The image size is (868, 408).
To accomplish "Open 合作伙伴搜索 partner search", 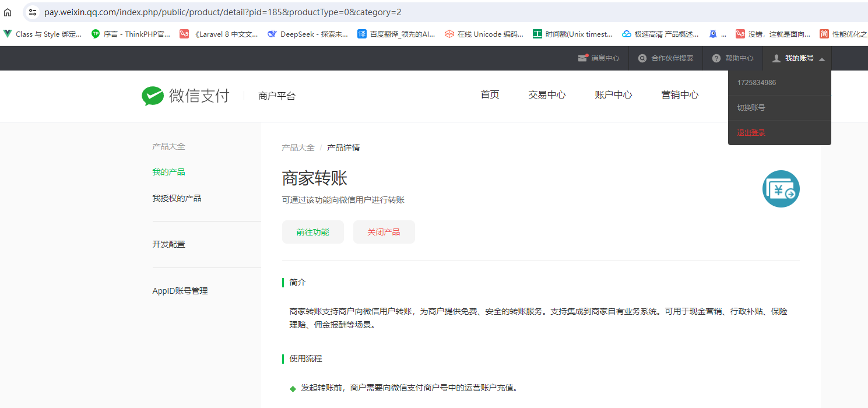I will [x=666, y=58].
